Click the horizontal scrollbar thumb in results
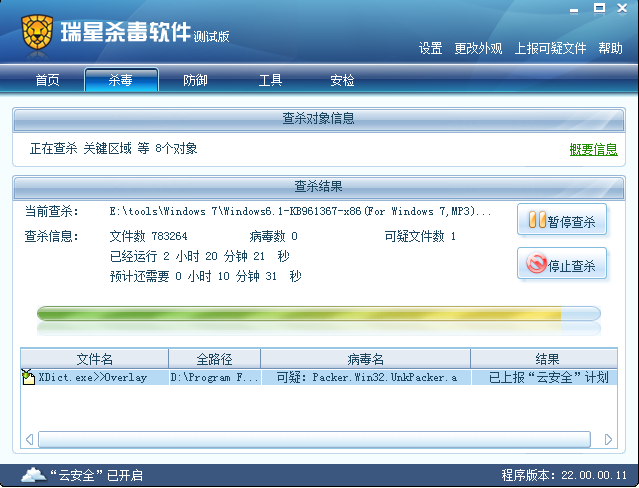Image resolution: width=639 pixels, height=488 pixels. click(314, 439)
